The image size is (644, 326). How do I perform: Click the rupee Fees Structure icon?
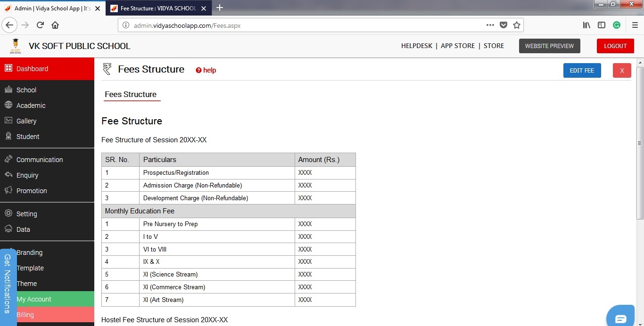[x=107, y=69]
